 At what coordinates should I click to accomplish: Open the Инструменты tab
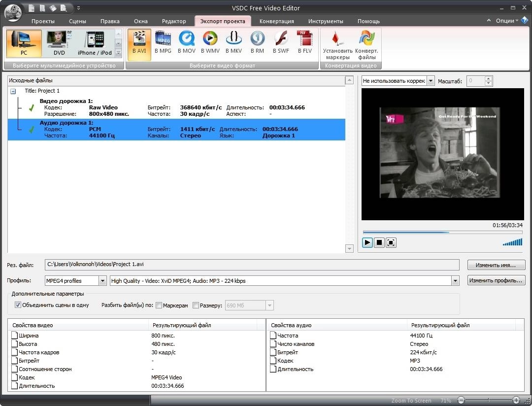point(326,21)
